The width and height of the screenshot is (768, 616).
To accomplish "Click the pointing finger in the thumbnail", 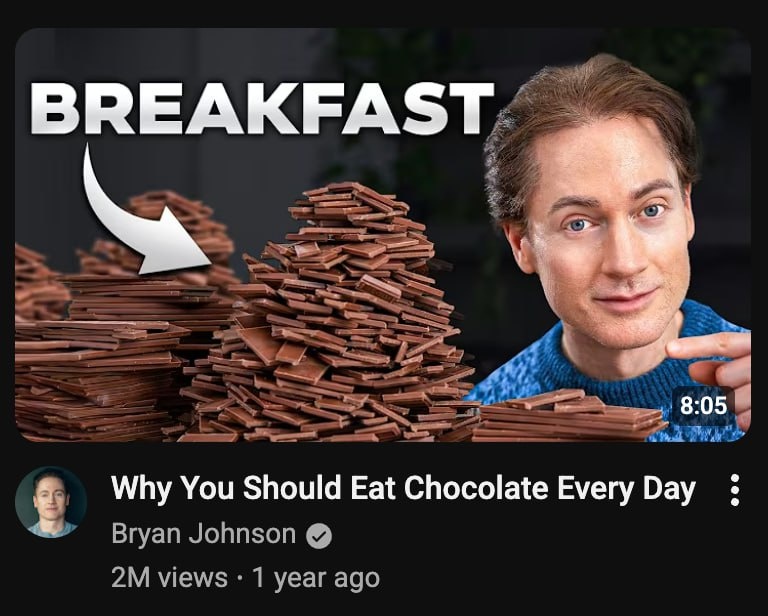I will point(710,362).
